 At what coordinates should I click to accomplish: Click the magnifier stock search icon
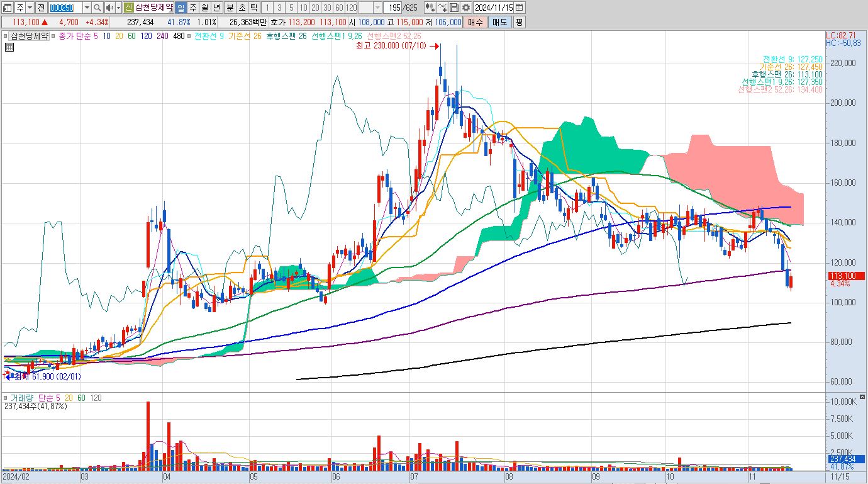coord(97,8)
